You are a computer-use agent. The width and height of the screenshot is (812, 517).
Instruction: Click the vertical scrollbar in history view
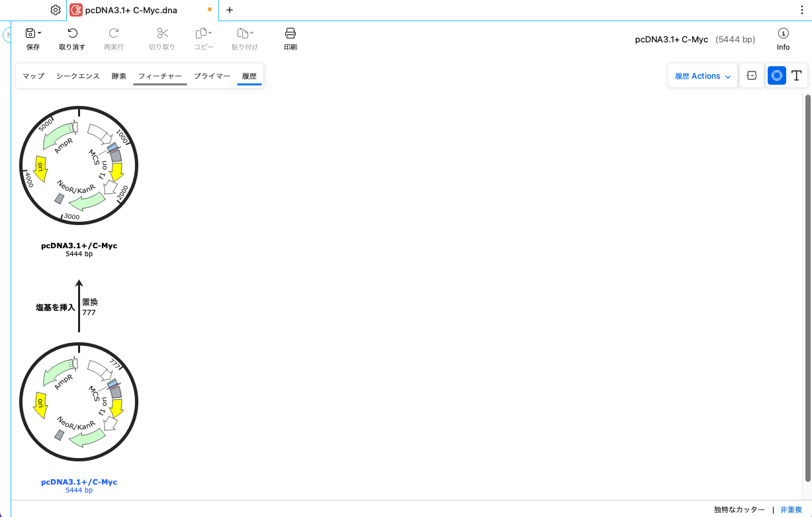point(807,288)
